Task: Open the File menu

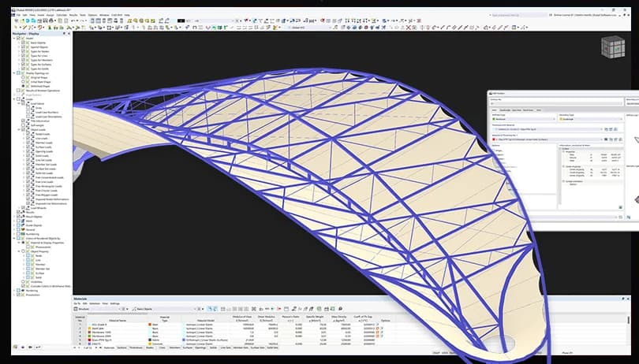Action: 19,15
